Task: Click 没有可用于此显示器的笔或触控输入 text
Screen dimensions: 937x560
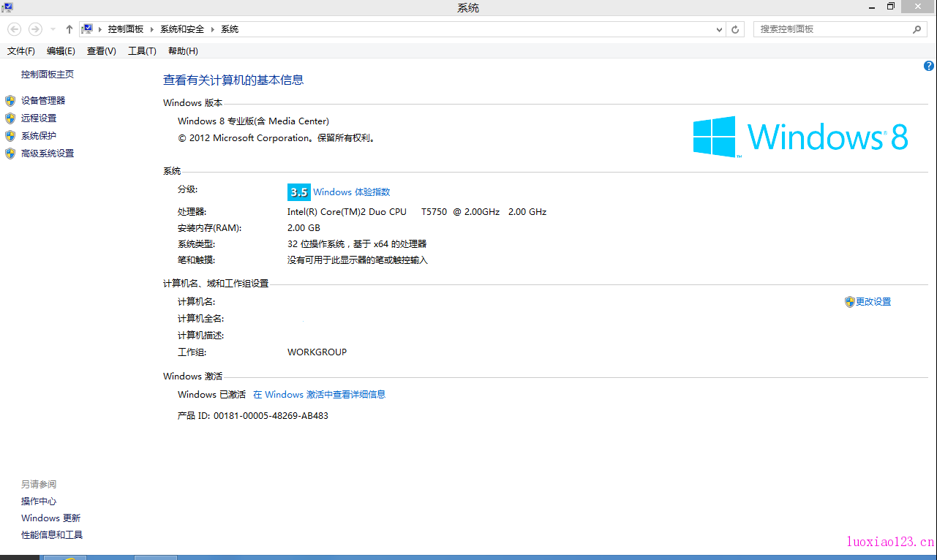Action: coord(358,260)
